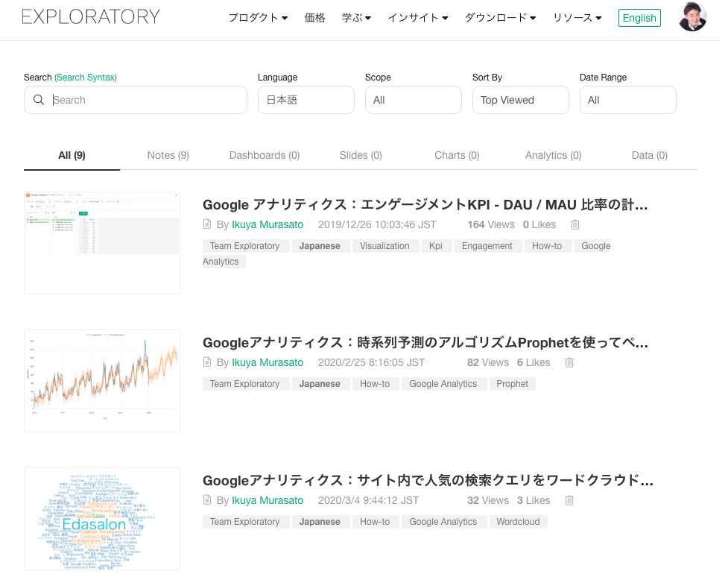The height and width of the screenshot is (577, 728).
Task: Click the Japanese tag on wordcloud note
Action: [320, 522]
